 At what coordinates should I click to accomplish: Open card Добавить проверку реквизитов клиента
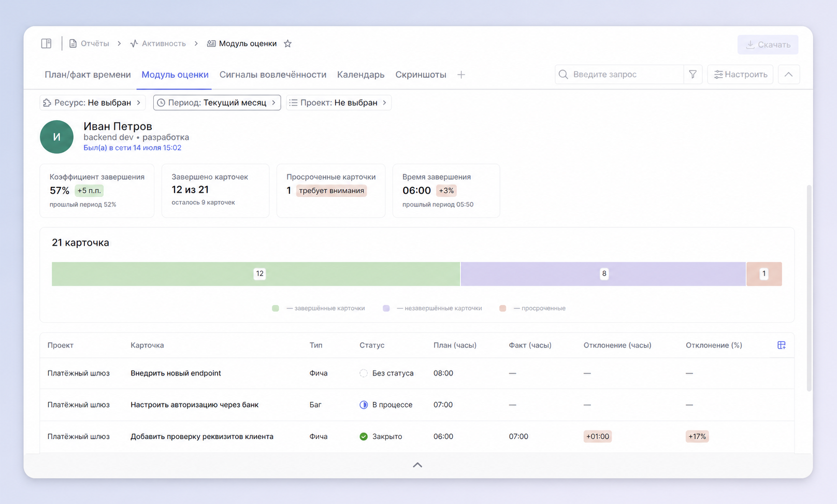click(202, 437)
